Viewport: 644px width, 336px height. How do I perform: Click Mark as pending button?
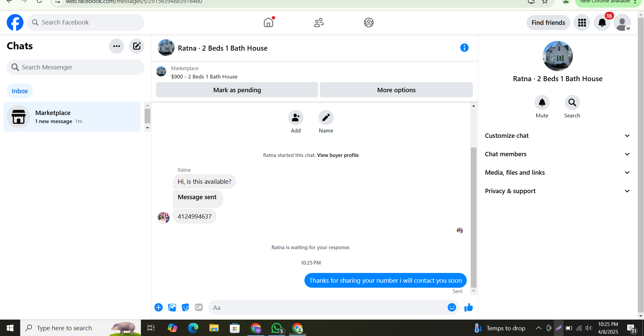[237, 90]
